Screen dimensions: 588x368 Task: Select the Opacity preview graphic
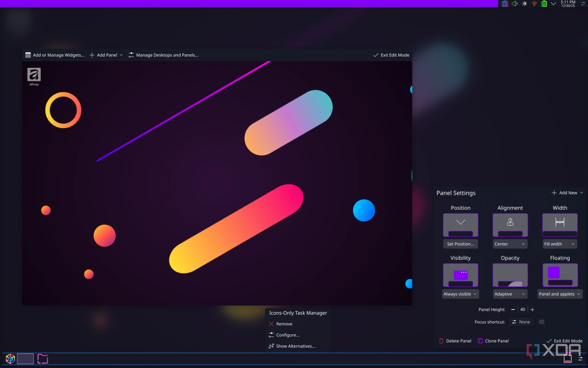point(510,275)
